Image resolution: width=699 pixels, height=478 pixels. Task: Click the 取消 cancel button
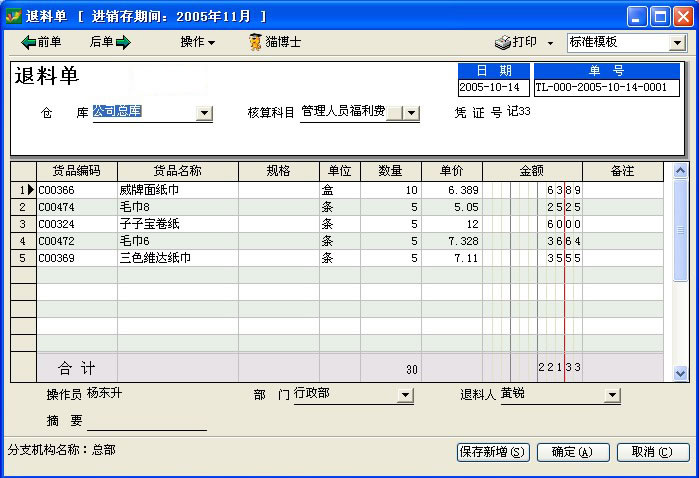pyautogui.click(x=652, y=452)
